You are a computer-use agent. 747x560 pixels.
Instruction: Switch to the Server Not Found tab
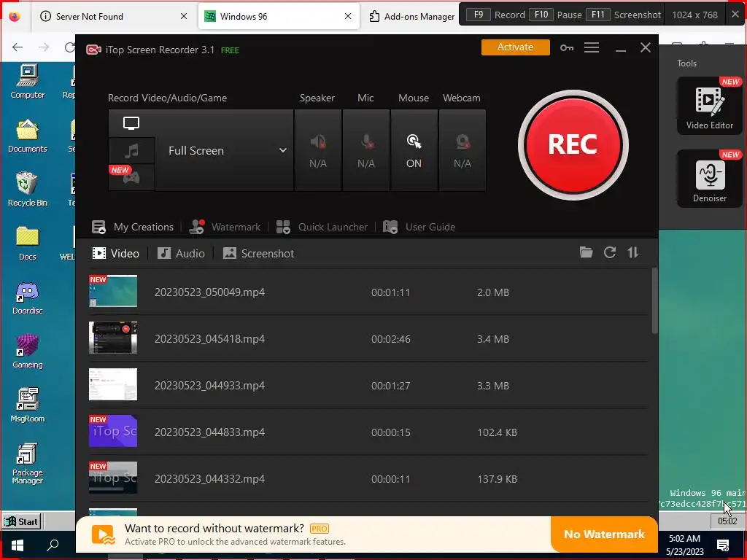click(x=113, y=16)
